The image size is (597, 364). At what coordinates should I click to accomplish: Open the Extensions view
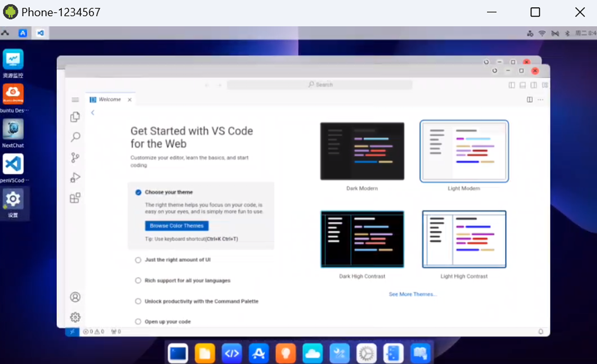pyautogui.click(x=75, y=198)
